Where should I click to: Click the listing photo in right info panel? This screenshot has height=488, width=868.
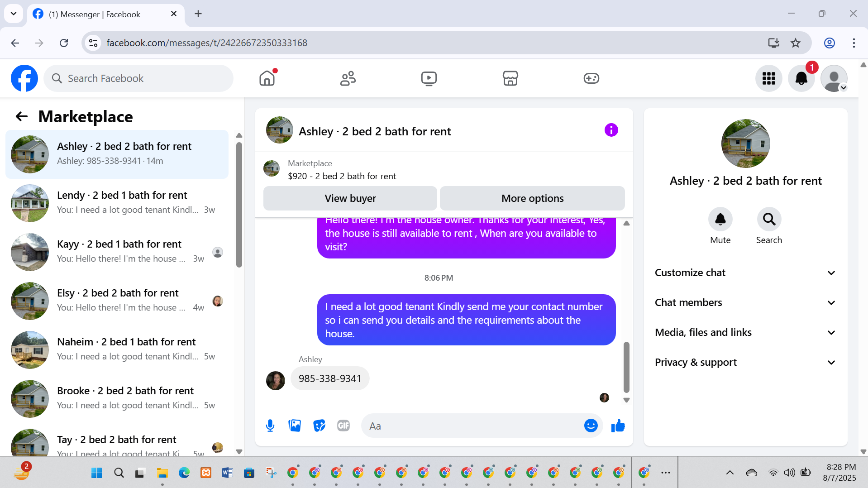click(745, 144)
